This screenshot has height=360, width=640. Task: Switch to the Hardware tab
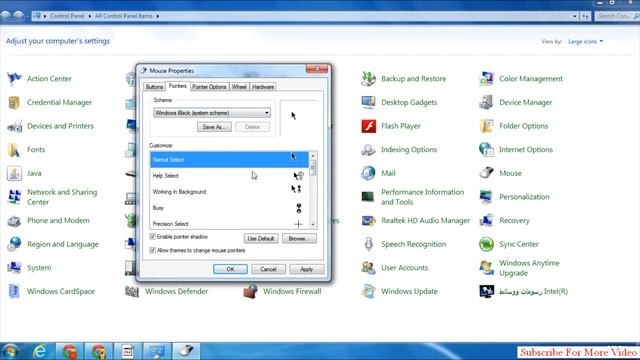coord(263,87)
